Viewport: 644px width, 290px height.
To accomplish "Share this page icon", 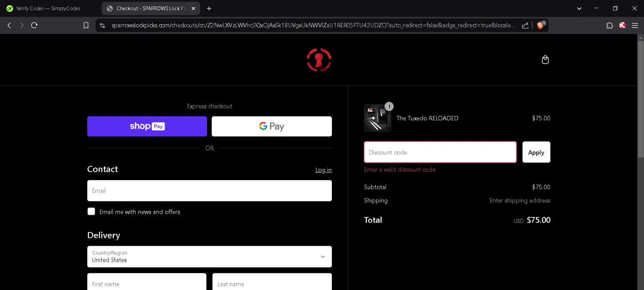I will [x=525, y=25].
